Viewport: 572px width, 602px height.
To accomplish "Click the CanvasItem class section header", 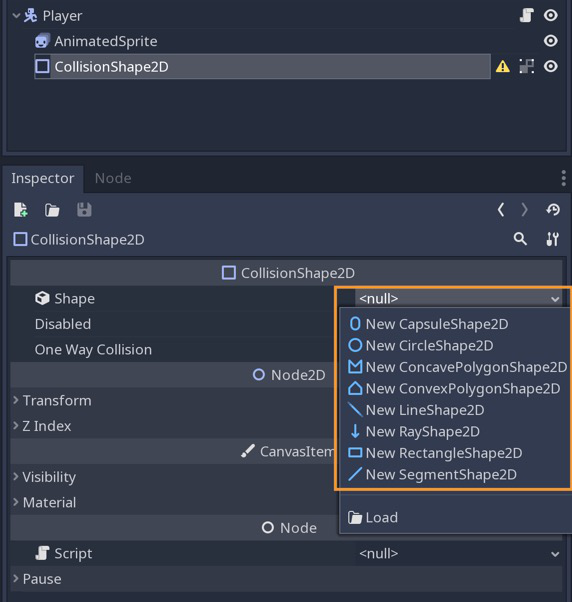I will (x=288, y=452).
